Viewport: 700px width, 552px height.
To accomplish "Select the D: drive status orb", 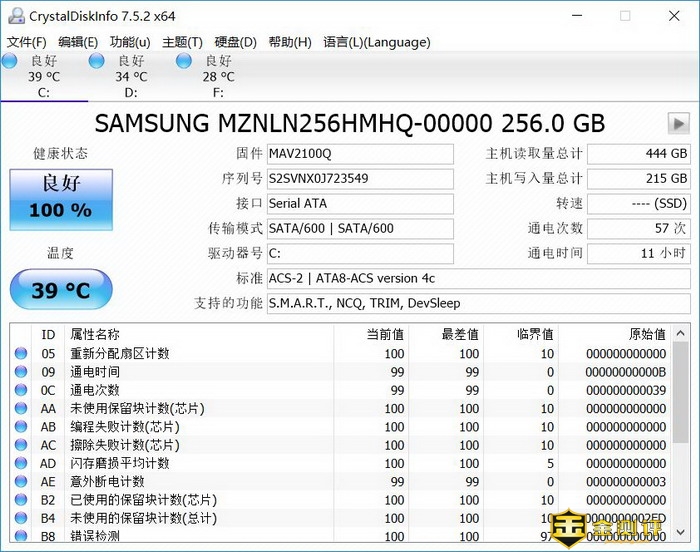I will coord(96,62).
